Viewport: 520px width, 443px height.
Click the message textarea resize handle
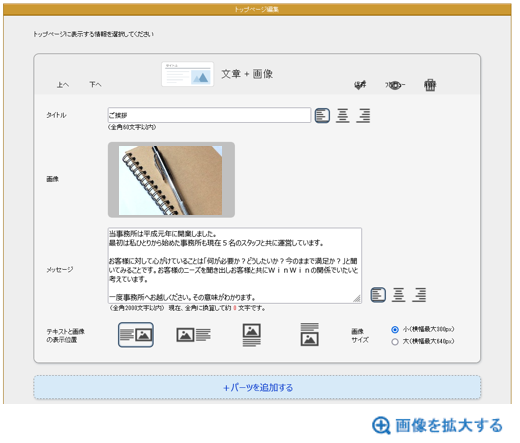click(x=357, y=298)
